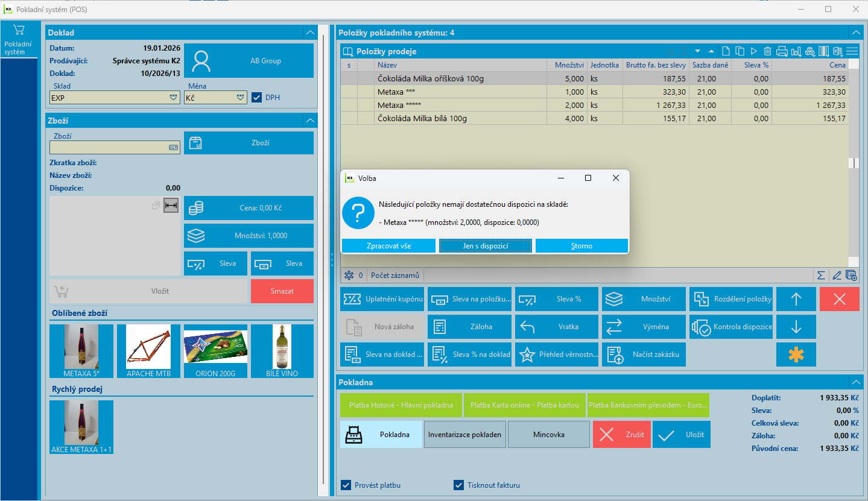
Task: Click Zpracovat vše in the Volba dialog
Action: click(x=388, y=246)
